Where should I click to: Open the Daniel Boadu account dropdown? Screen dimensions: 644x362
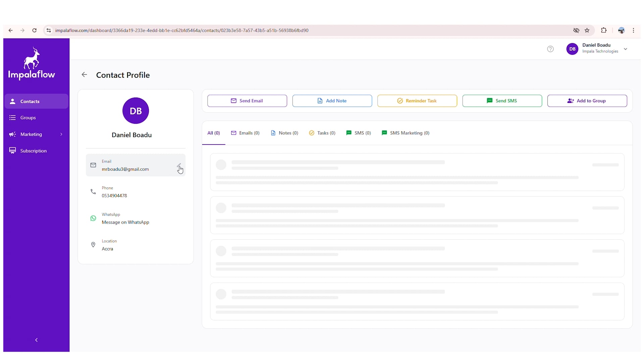pos(625,49)
